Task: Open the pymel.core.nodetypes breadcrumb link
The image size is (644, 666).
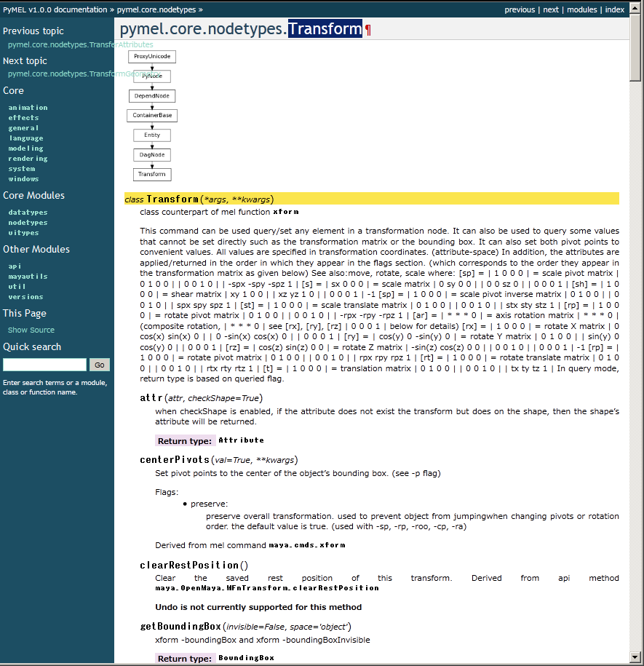Action: click(156, 9)
